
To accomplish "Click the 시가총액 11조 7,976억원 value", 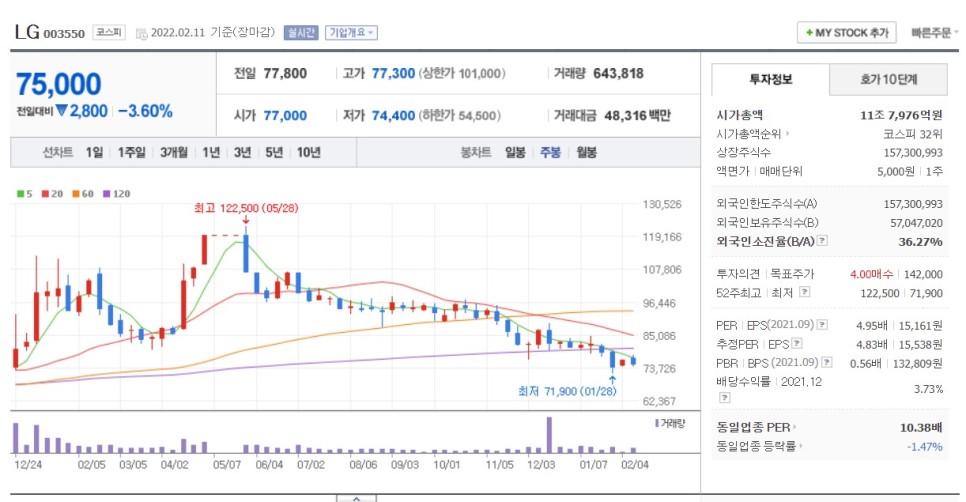I will [901, 115].
